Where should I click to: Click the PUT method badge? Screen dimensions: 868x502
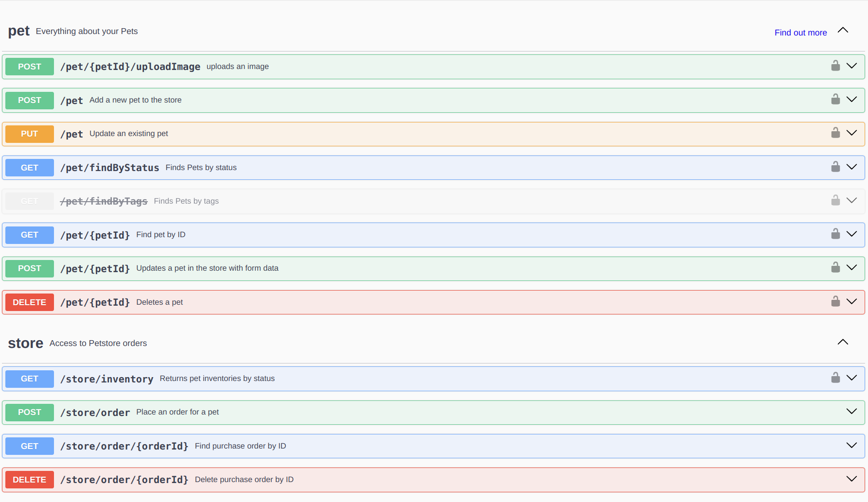tap(30, 134)
